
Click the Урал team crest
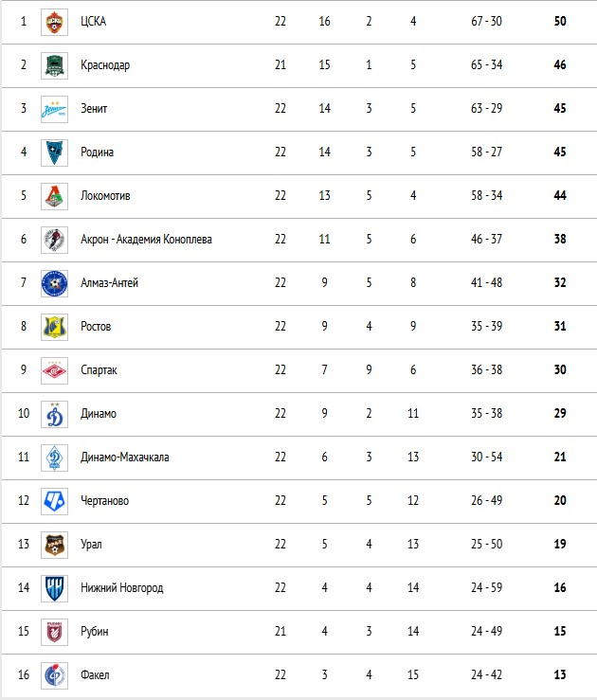click(54, 545)
